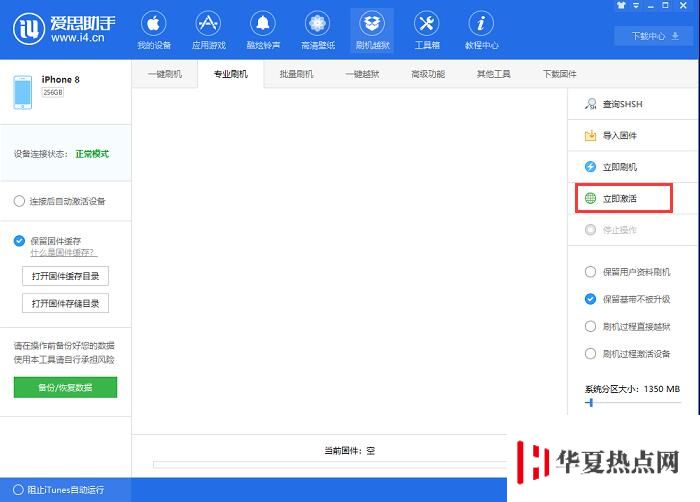The image size is (700, 502).
Task: Click 当前固件: 空 status text
Action: click(x=350, y=451)
